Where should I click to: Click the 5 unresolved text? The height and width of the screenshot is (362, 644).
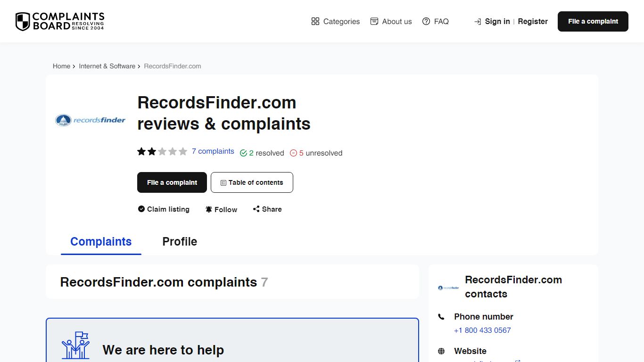click(x=321, y=153)
